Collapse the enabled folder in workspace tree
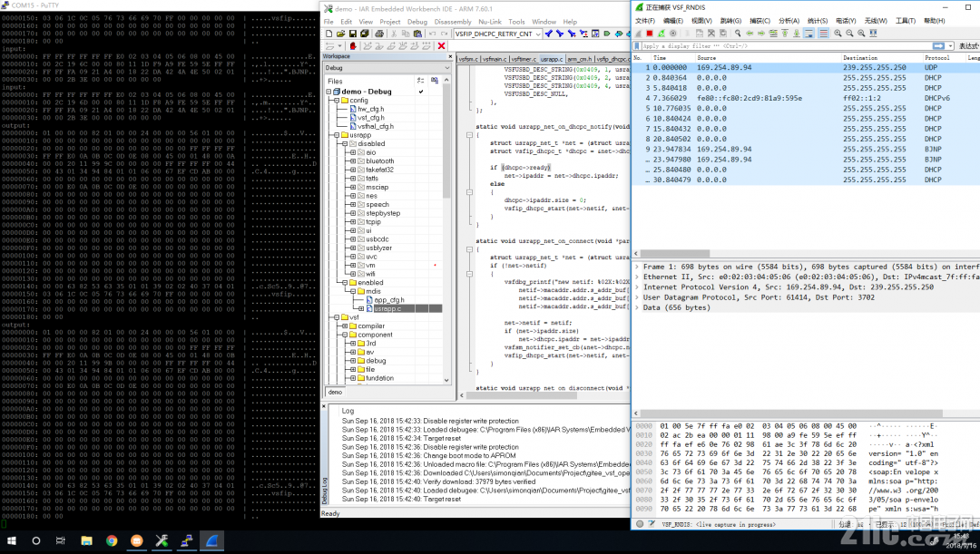Viewport: 980px width, 554px height. (x=345, y=283)
